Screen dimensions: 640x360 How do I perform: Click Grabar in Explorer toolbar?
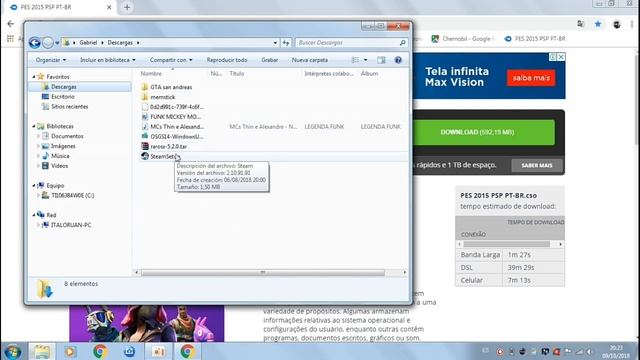click(x=269, y=60)
